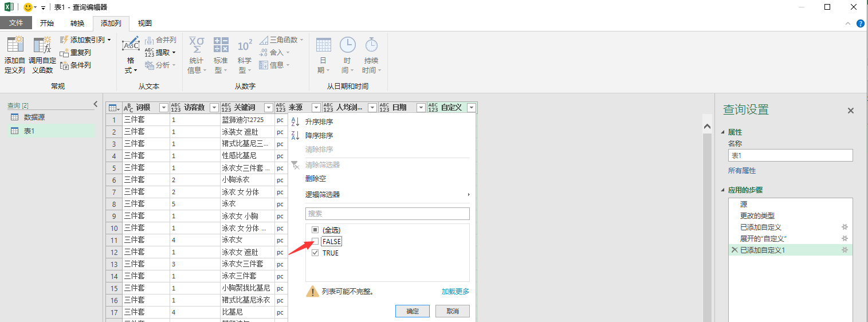The width and height of the screenshot is (868, 322).
Task: Open Rounding (舍入) dropdown
Action: click(274, 53)
